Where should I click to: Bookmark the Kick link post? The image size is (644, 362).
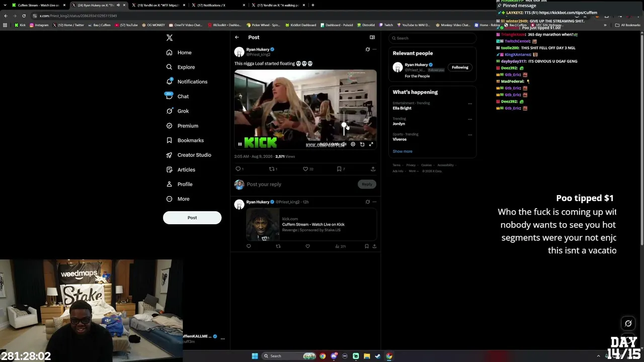coord(367,246)
